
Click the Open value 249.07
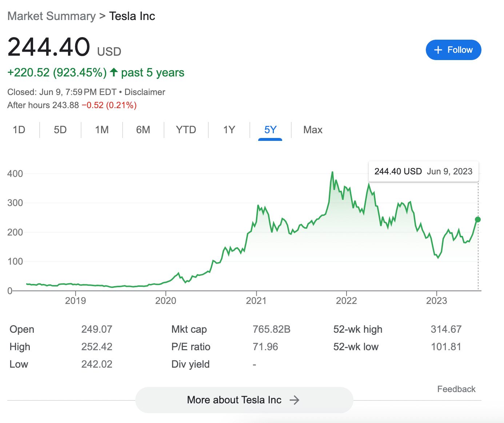(97, 329)
